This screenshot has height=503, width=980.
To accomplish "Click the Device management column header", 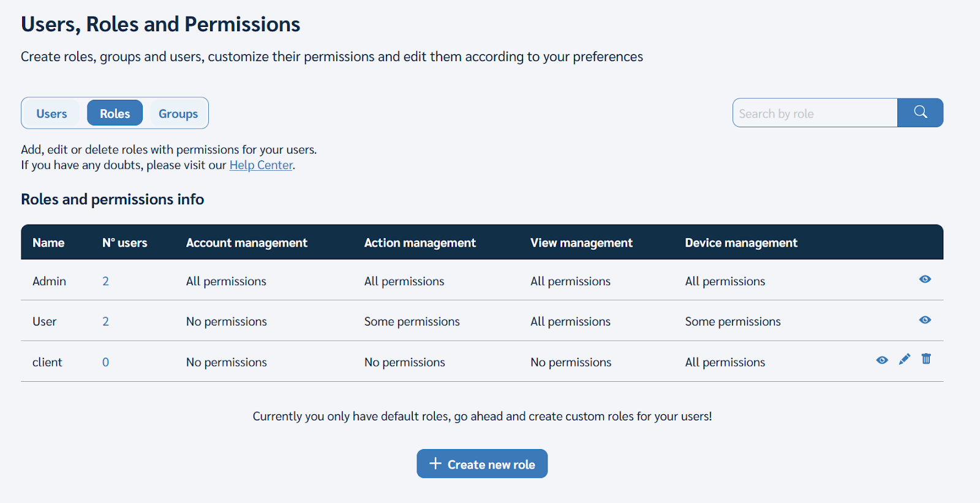I will point(741,243).
